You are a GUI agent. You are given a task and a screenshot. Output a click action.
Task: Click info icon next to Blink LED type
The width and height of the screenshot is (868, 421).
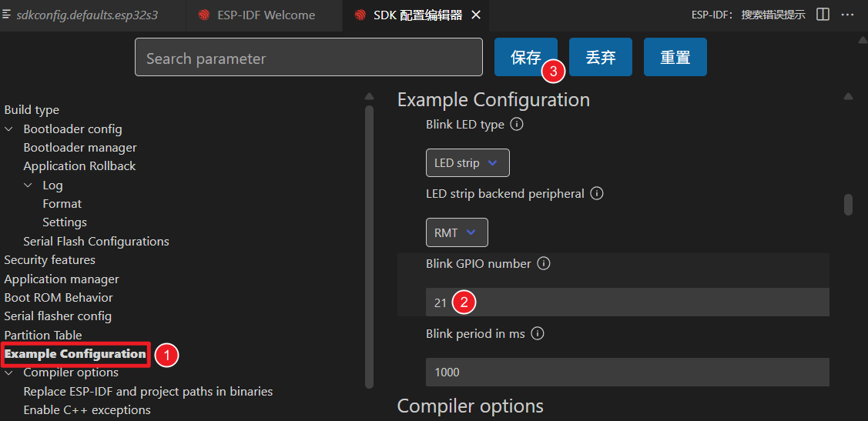point(517,124)
